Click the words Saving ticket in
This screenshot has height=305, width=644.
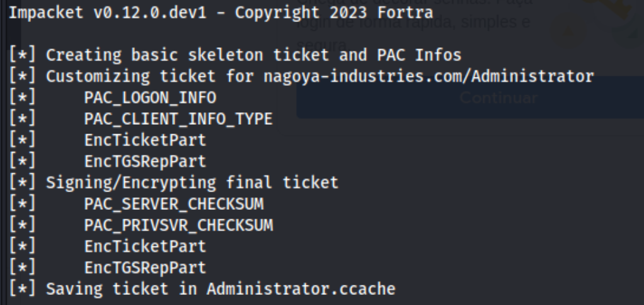point(121,289)
